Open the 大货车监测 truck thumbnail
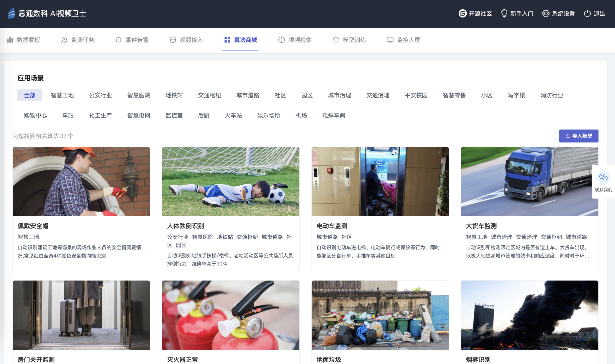The height and width of the screenshot is (364, 615). 529,181
